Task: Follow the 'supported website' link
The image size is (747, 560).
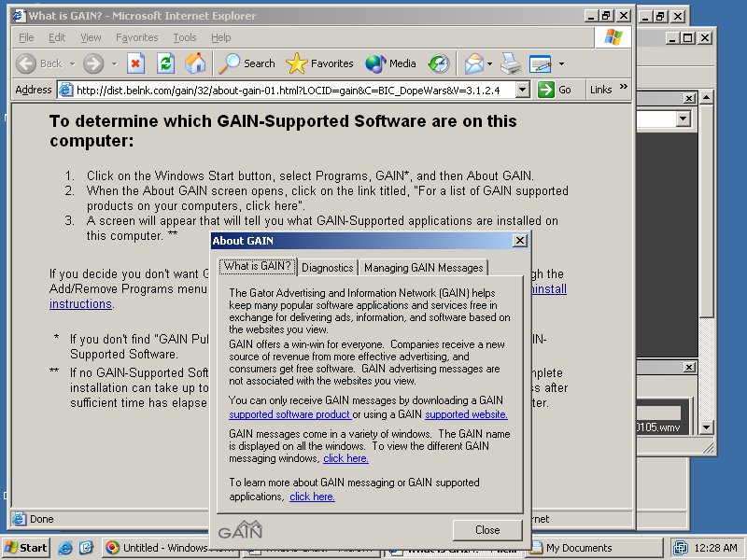Action: click(466, 414)
